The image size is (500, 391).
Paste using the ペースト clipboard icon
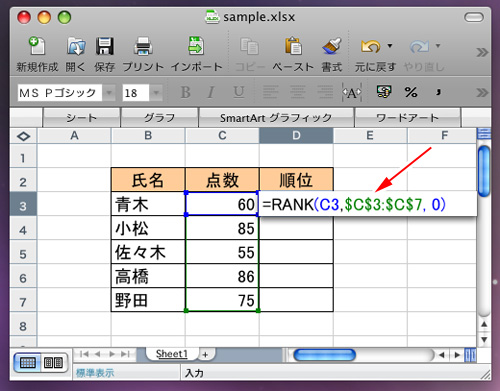pyautogui.click(x=293, y=46)
